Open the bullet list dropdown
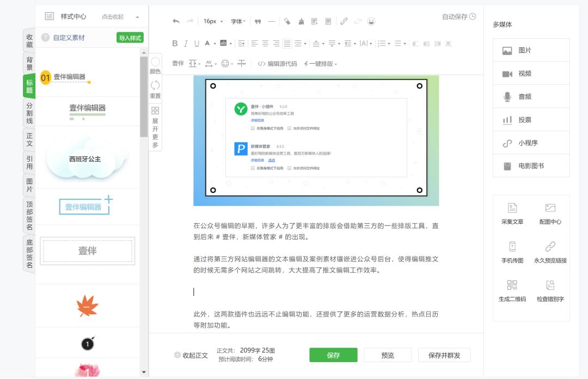 coord(400,44)
